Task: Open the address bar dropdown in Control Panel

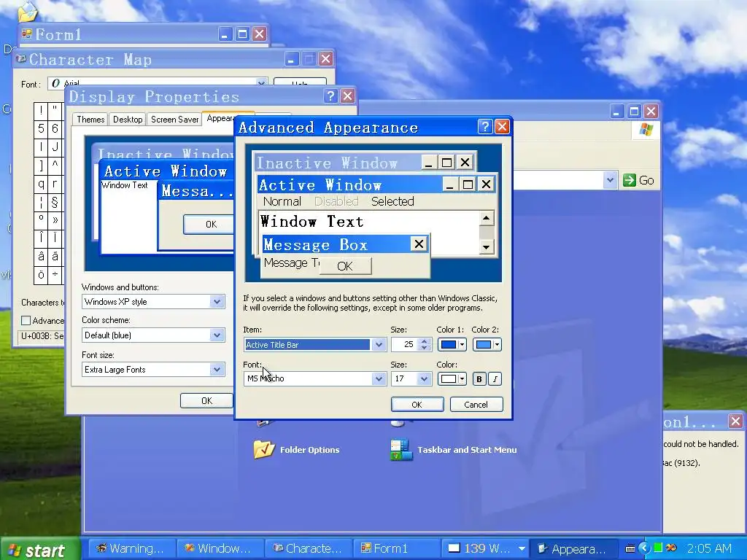Action: (x=610, y=180)
